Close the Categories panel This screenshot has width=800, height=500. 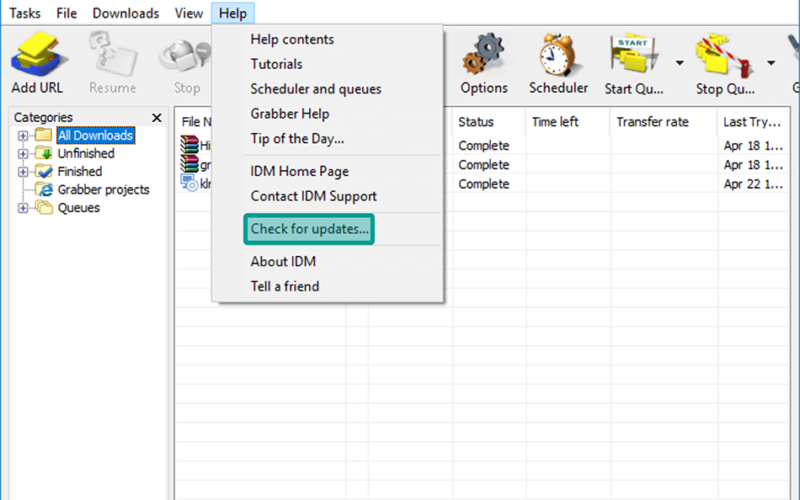(x=157, y=118)
